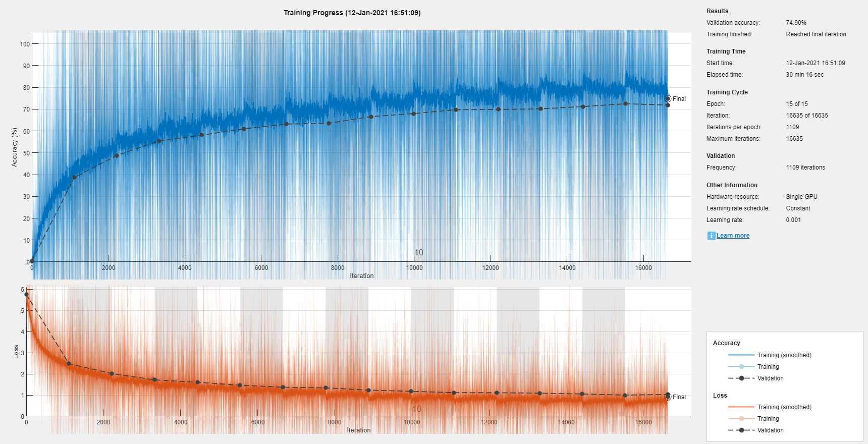Click the "Maximum iterations:" label
This screenshot has height=444, width=868.
point(733,139)
